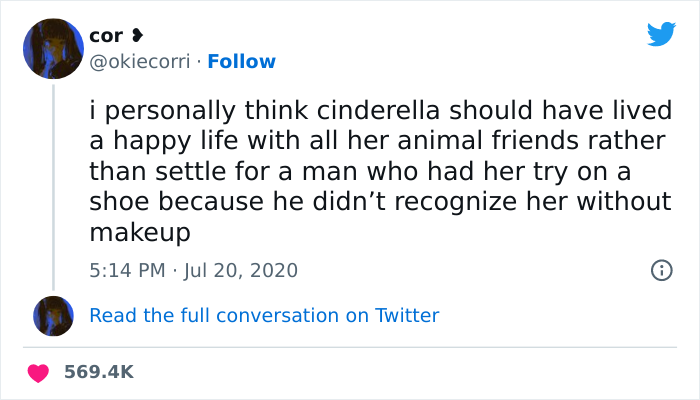
Task: Click the date Jul 20, 2020
Action: coord(240,270)
